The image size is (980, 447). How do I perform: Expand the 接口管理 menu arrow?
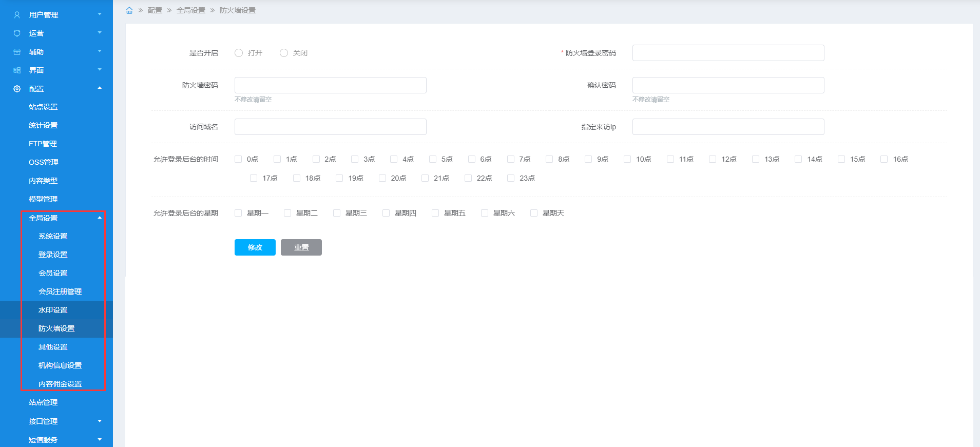pos(100,421)
